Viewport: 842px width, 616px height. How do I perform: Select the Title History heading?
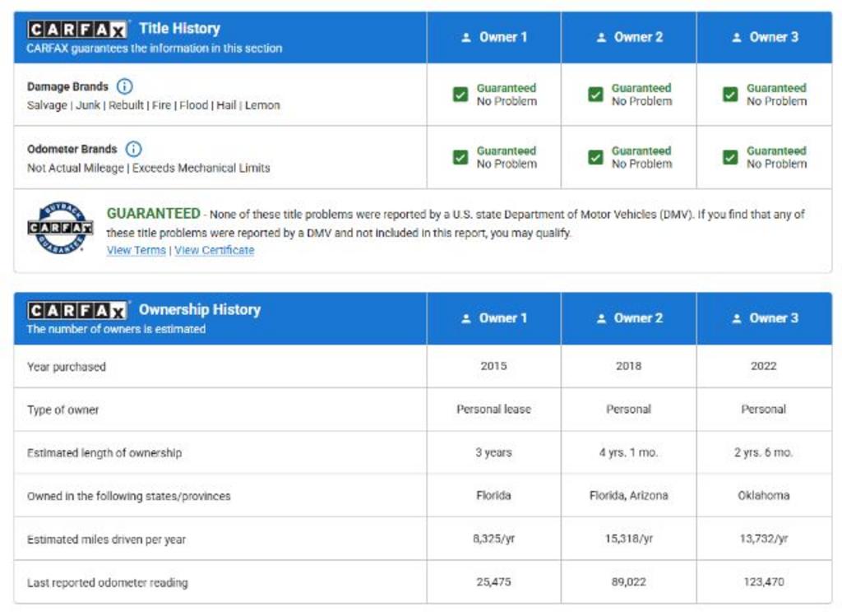179,29
